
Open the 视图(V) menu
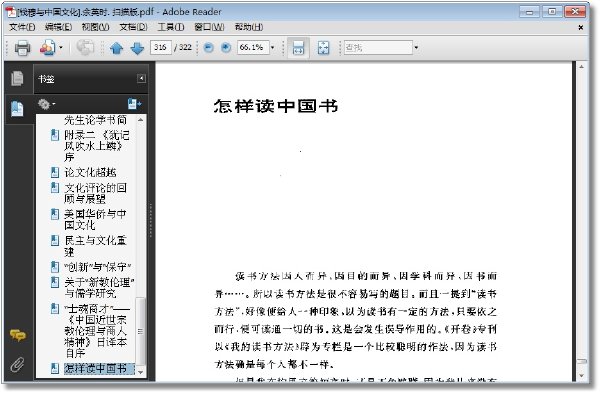click(x=95, y=27)
